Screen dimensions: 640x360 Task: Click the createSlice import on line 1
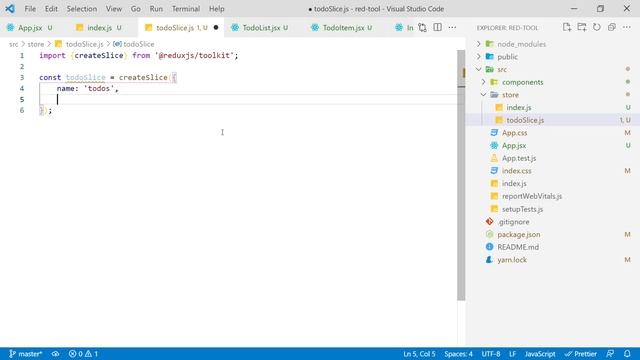(99, 56)
